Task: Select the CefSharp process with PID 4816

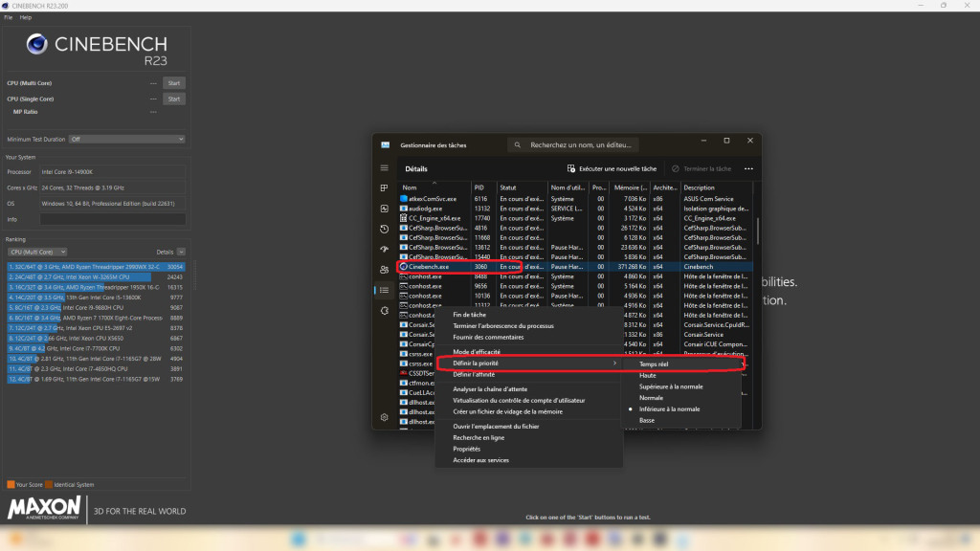Action: point(575,228)
